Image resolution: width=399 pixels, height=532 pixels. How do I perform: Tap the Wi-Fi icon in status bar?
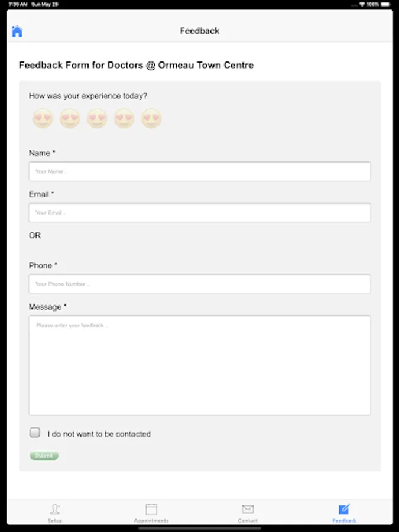click(x=362, y=4)
